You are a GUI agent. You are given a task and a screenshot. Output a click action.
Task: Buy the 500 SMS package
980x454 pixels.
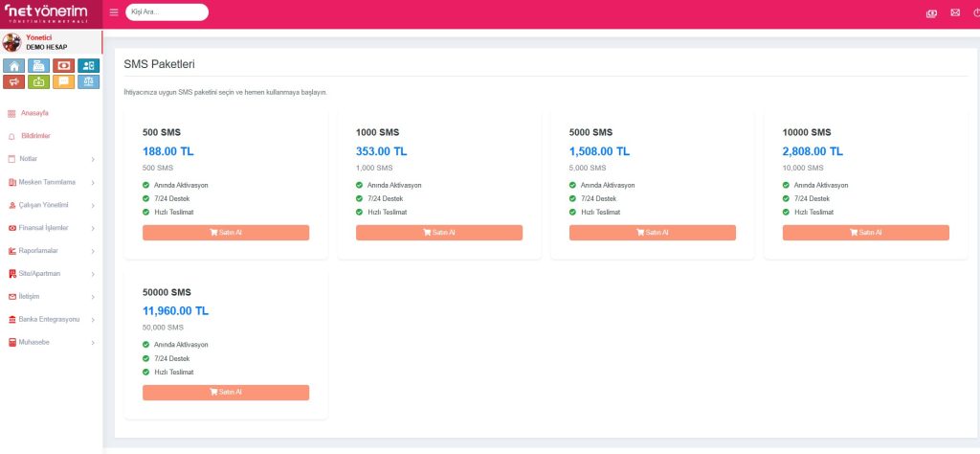[226, 233]
